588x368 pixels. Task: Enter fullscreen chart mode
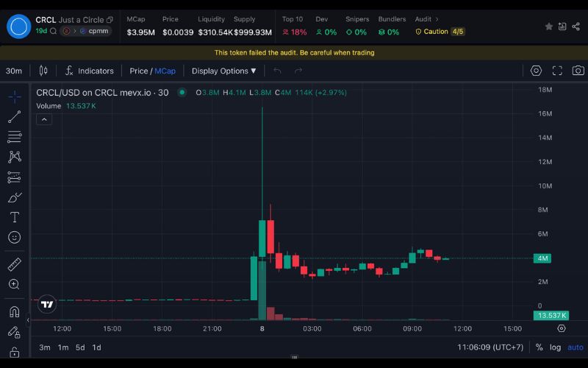557,71
